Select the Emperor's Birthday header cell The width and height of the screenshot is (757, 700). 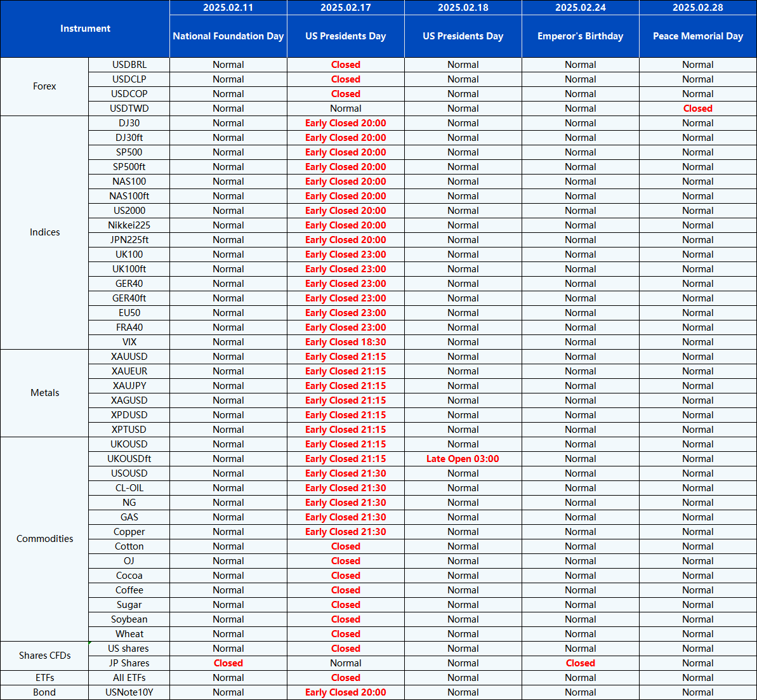click(x=580, y=36)
